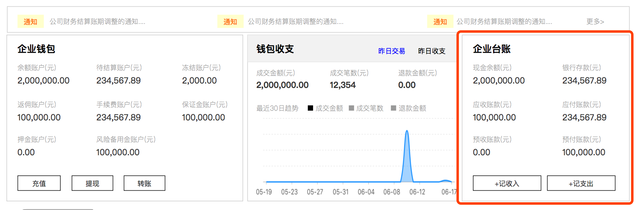This screenshot has height=210, width=644.
Task: Select the 企业台账 card title
Action: (492, 49)
